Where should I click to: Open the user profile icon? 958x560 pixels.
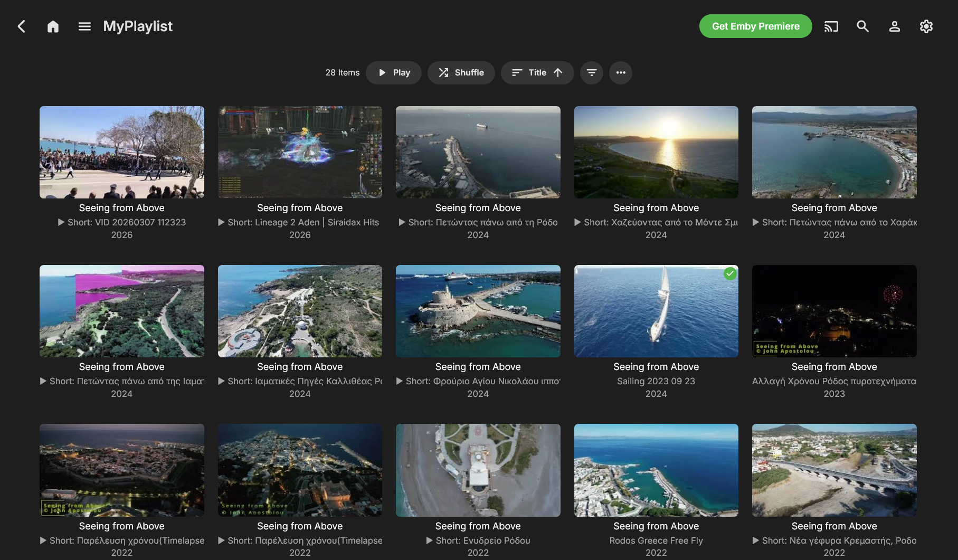[x=894, y=26]
